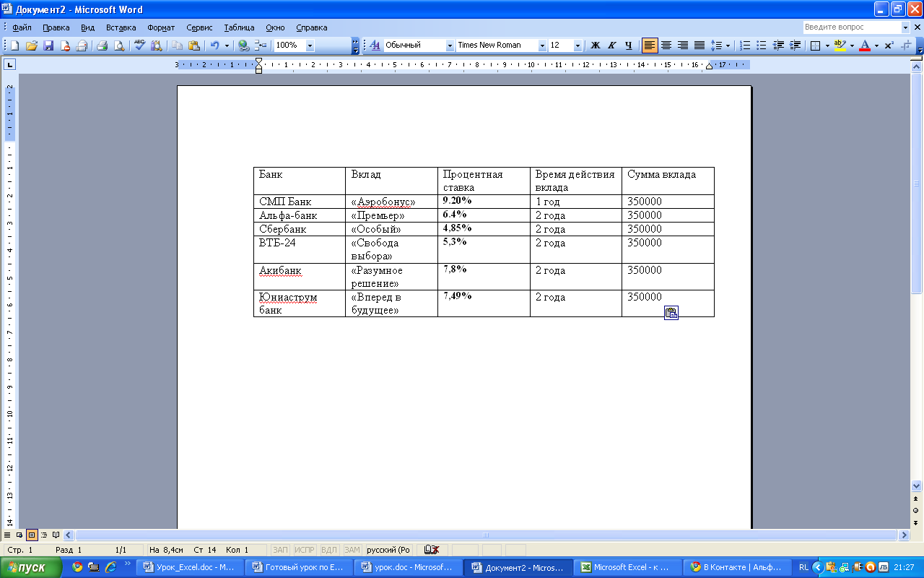Switch to Готовый урок по Excel taskbar window

[299, 567]
